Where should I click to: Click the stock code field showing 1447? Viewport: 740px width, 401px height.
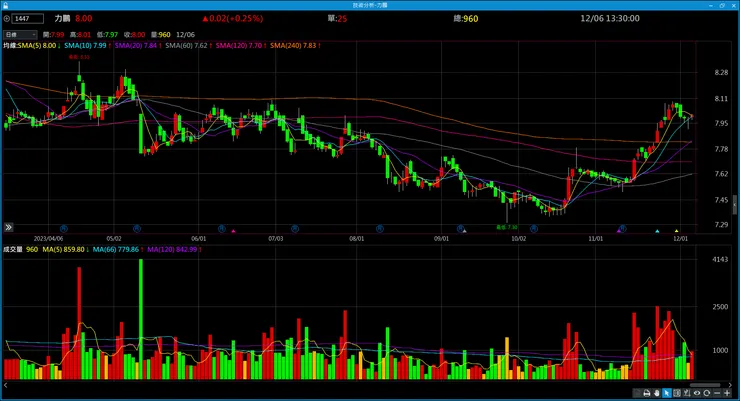click(x=28, y=18)
